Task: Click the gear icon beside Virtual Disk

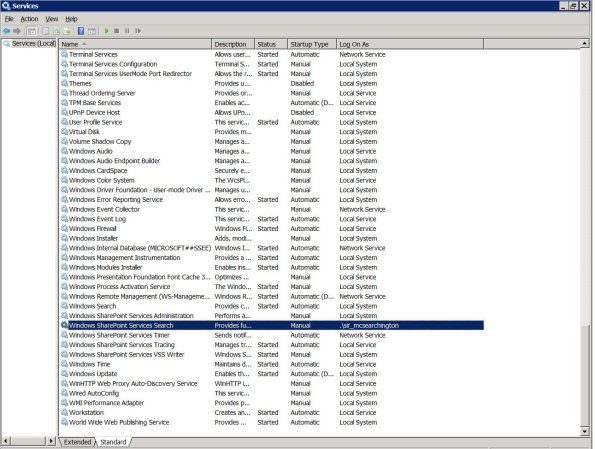Action: click(x=65, y=132)
